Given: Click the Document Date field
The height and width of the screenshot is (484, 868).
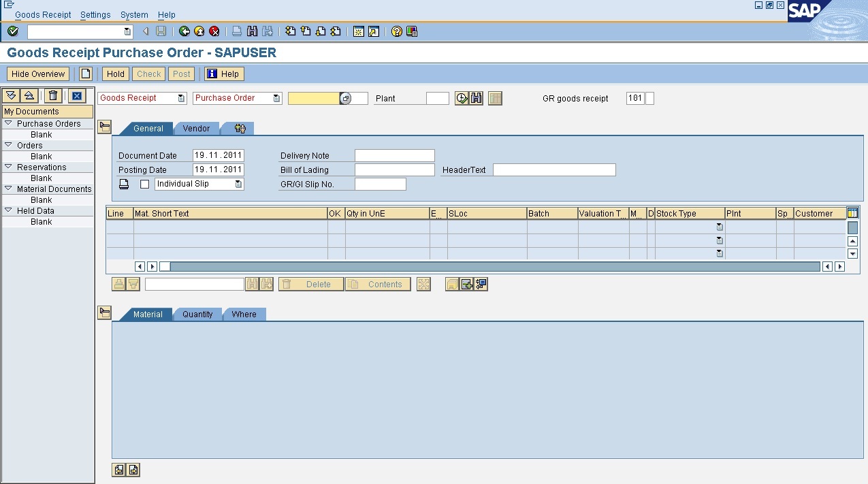Looking at the screenshot, I should click(219, 156).
